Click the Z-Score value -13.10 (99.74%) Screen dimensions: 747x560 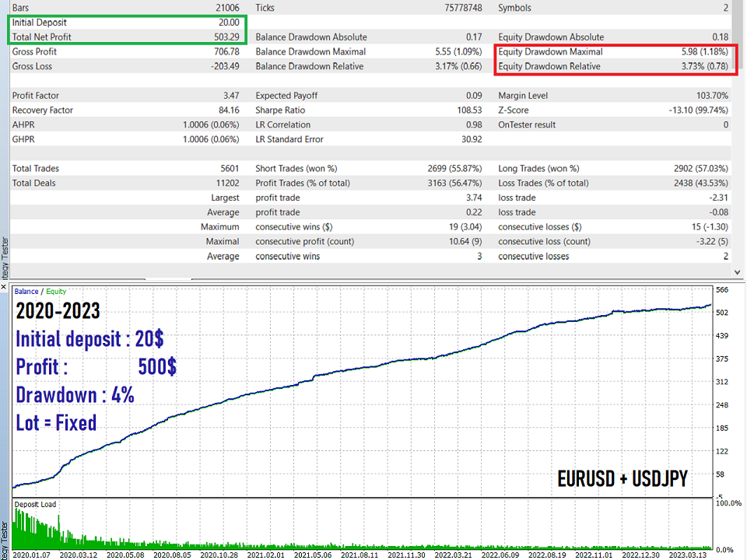699,110
